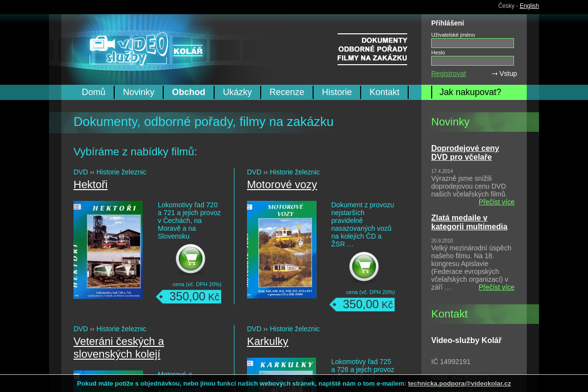Open DVD category link above Motorové vozy
The image size is (588, 392).
(x=254, y=172)
